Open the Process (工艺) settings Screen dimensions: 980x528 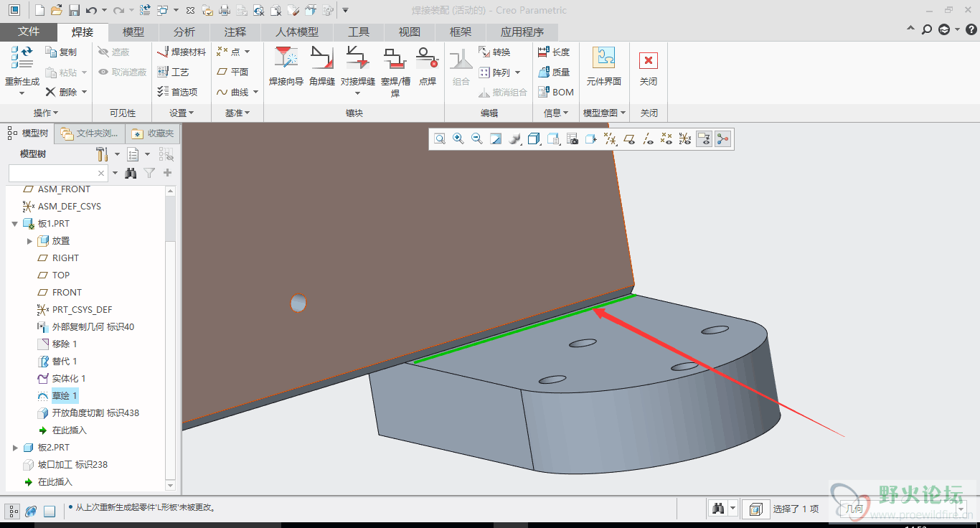[x=173, y=72]
